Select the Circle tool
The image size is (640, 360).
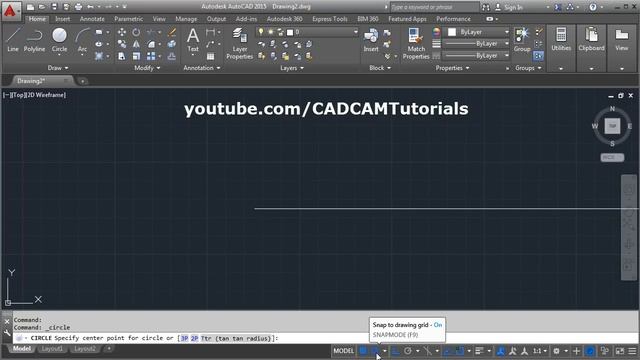59,40
